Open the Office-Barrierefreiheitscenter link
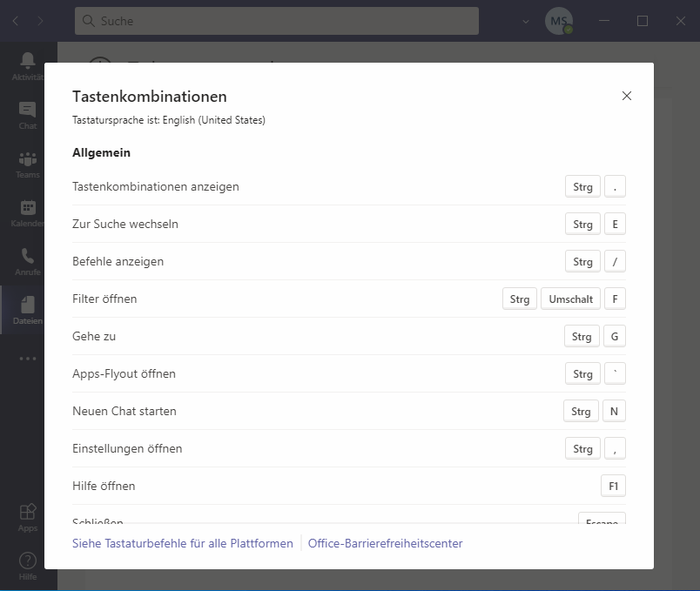Viewport: 700px width, 591px height. pos(385,543)
